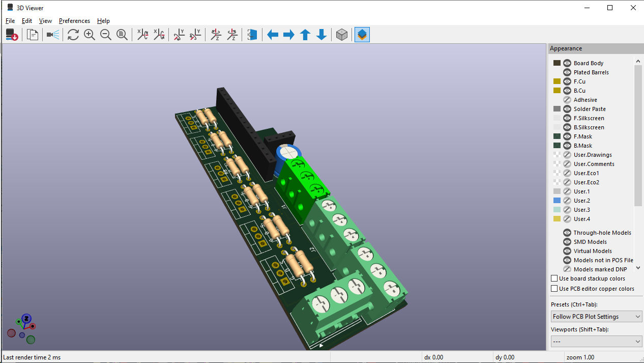
Task: Rotate Z clockwise using first Z-axis icon
Action: click(x=216, y=35)
